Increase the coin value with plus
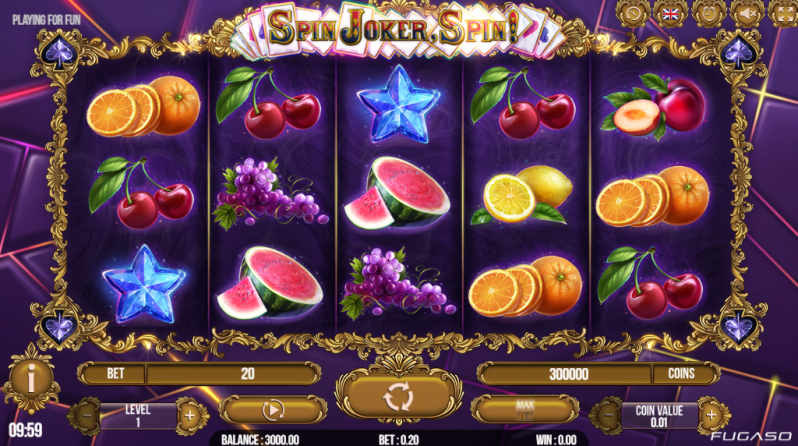Viewport: 798px width, 446px height. pos(711,415)
